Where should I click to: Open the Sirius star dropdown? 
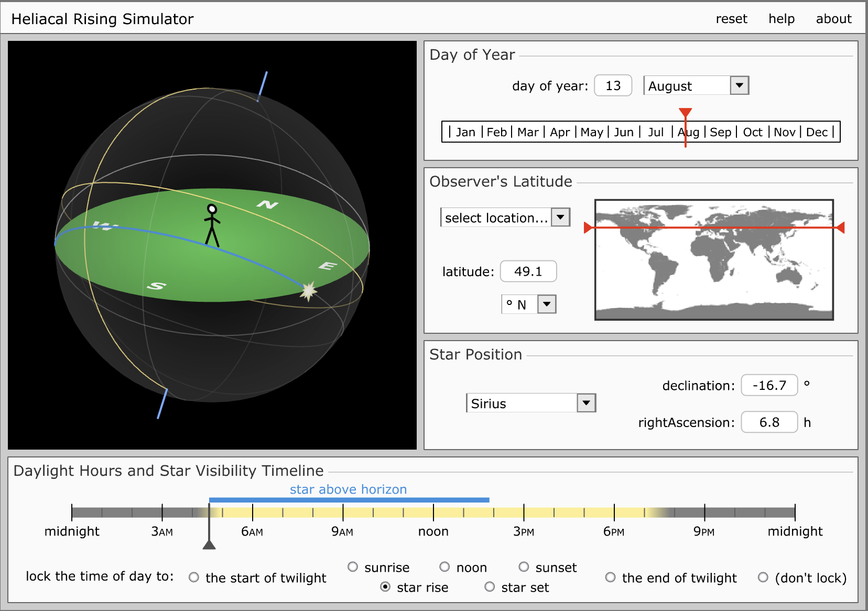[x=531, y=403]
